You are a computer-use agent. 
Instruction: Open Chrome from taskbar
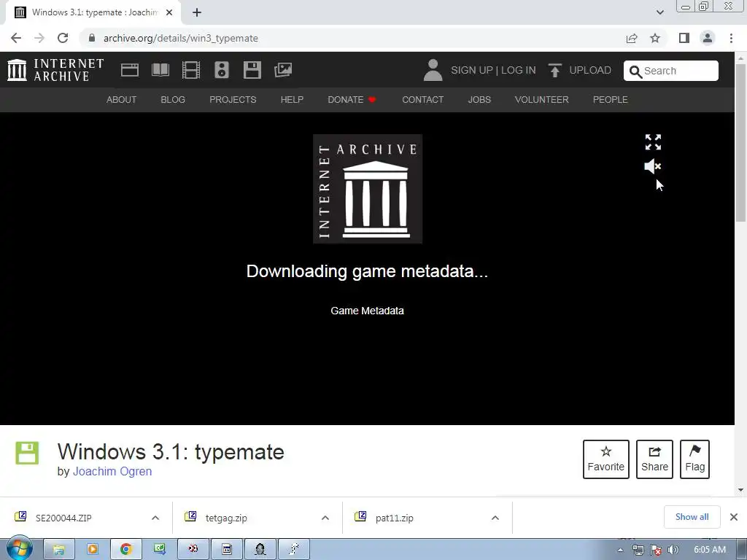click(x=125, y=550)
